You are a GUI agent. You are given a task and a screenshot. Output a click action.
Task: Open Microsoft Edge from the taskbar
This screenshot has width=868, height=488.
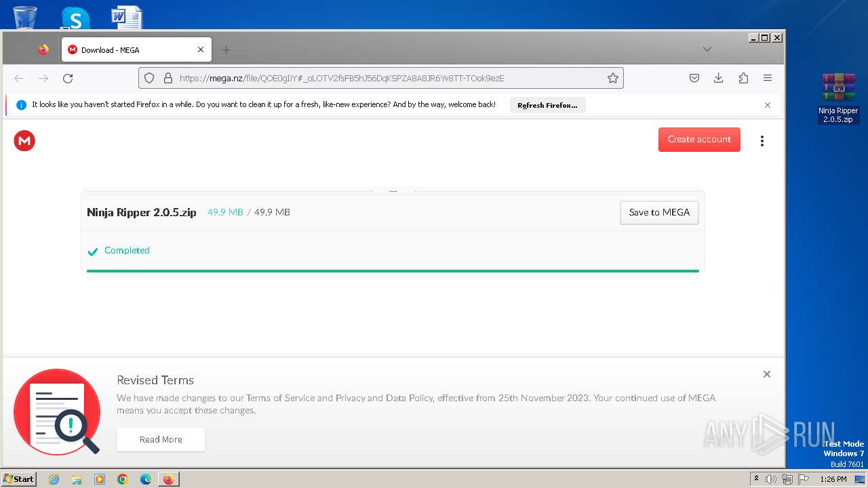146,479
